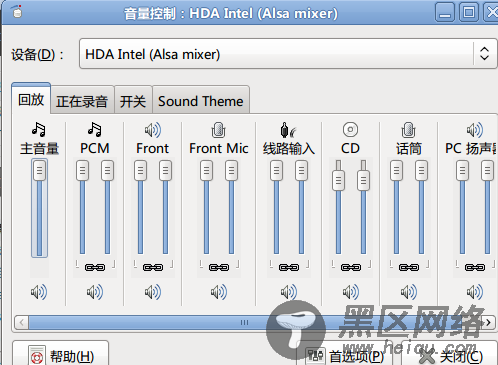The height and width of the screenshot is (365, 498).
Task: Click the 线路输入 left slider handle
Action: 276,170
